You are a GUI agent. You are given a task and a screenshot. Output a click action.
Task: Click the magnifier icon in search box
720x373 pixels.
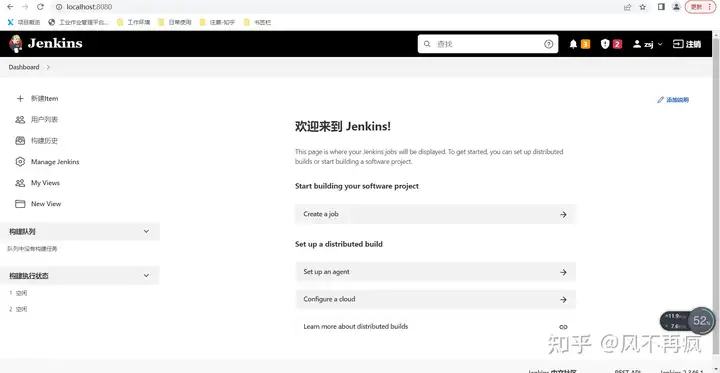click(x=427, y=44)
